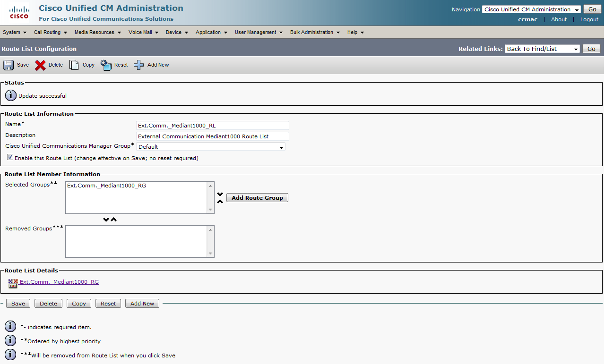
Task: Open the Bulk Administration menu
Action: pyautogui.click(x=315, y=32)
